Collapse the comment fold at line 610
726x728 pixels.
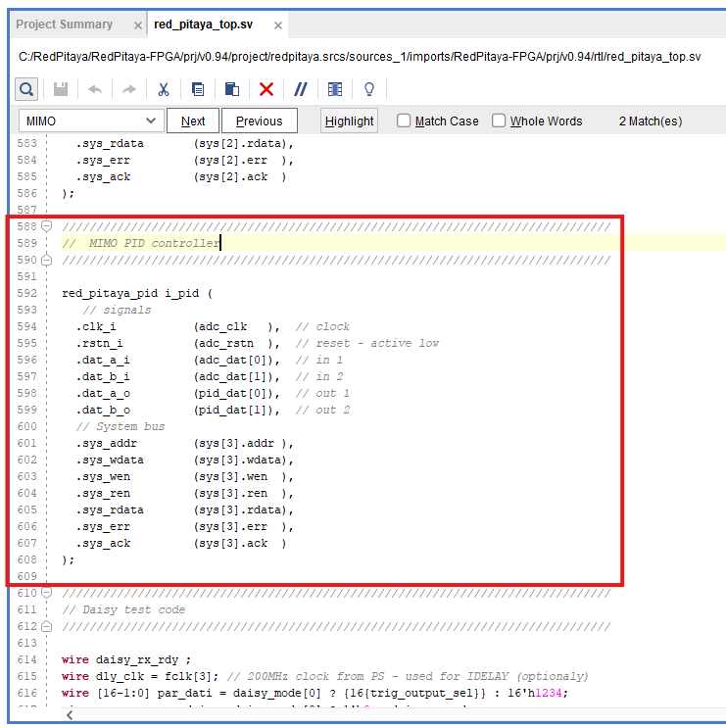point(46,593)
